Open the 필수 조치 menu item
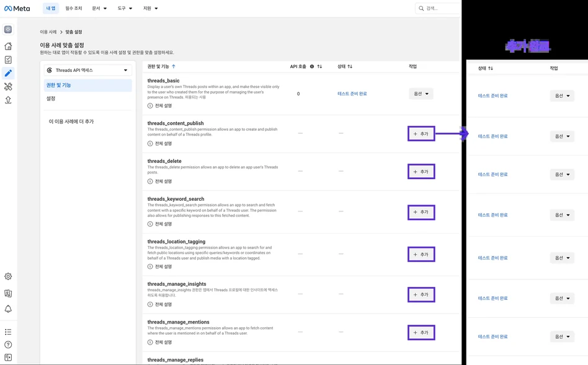 (73, 8)
